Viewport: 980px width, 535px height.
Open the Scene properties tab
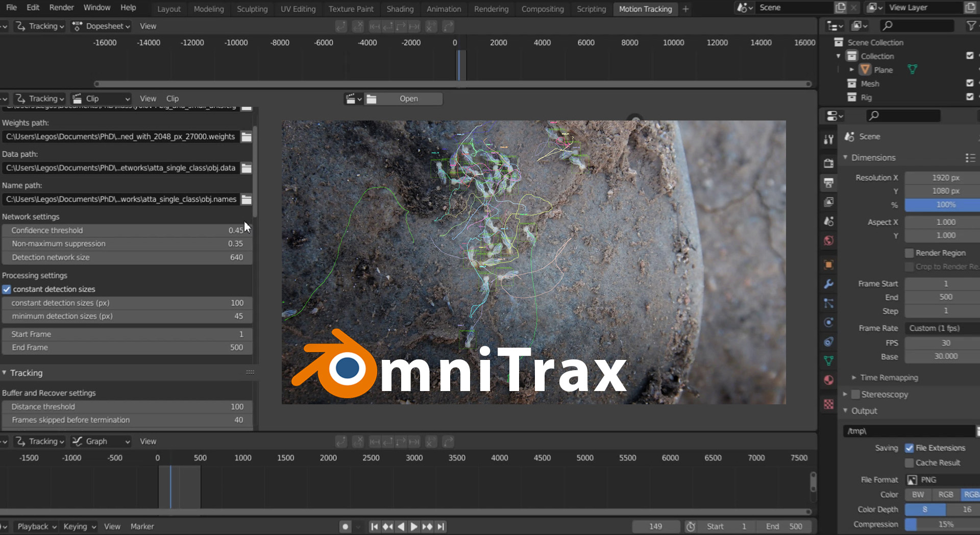pos(828,222)
